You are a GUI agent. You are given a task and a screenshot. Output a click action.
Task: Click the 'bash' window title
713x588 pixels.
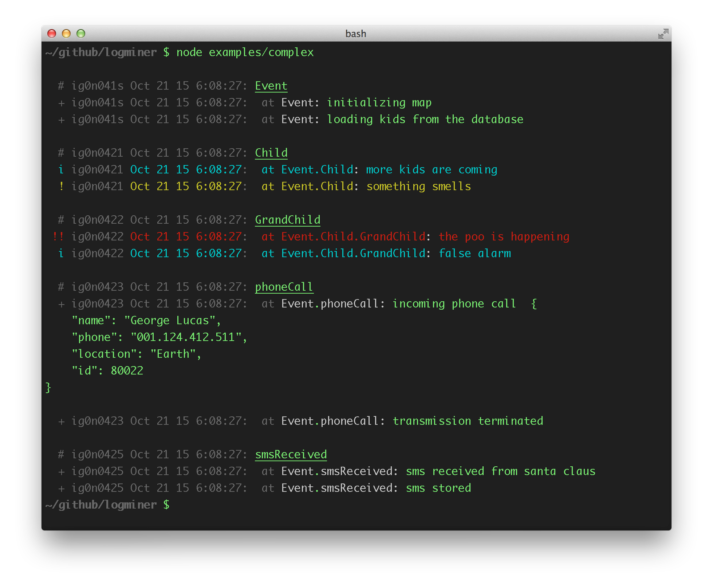pyautogui.click(x=356, y=34)
